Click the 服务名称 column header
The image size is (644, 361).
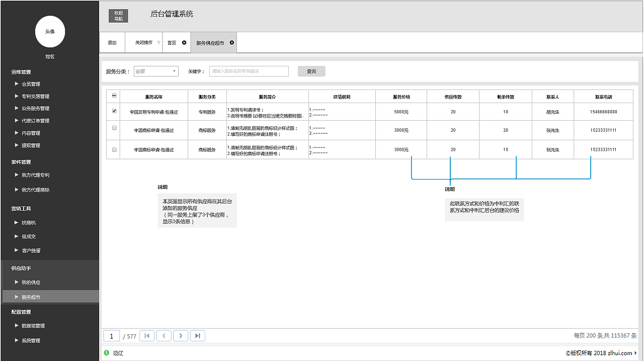tap(154, 97)
